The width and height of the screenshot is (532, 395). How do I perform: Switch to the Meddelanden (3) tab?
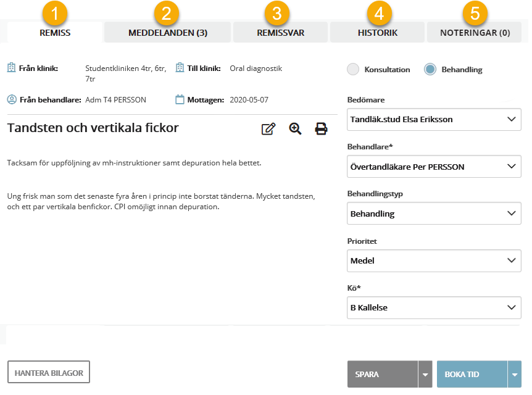pyautogui.click(x=167, y=33)
